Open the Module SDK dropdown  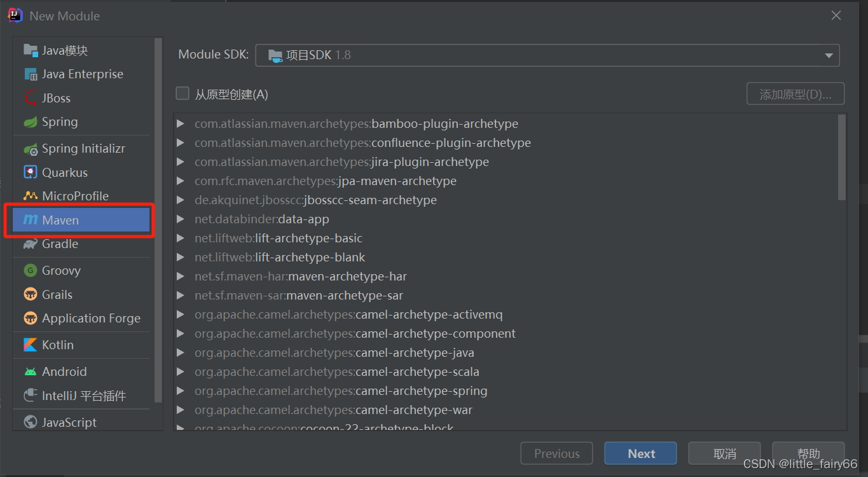[x=548, y=55]
